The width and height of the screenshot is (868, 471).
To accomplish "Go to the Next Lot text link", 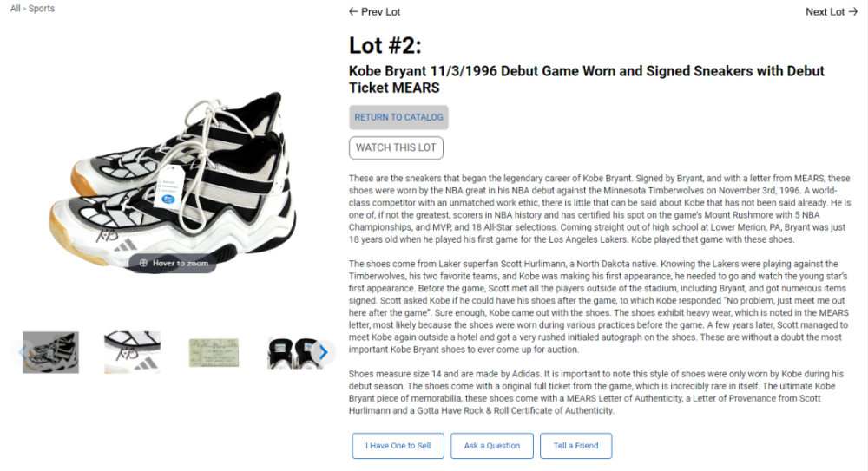I will coord(825,11).
